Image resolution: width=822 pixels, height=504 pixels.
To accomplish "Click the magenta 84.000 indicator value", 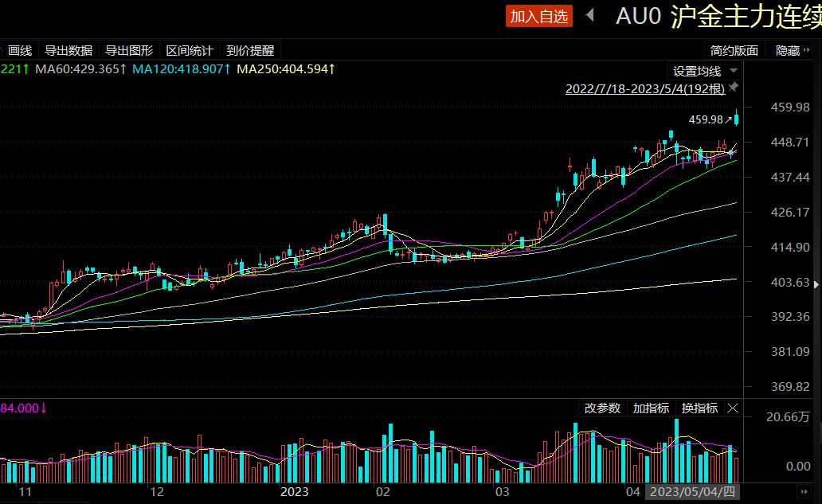I will (x=23, y=408).
